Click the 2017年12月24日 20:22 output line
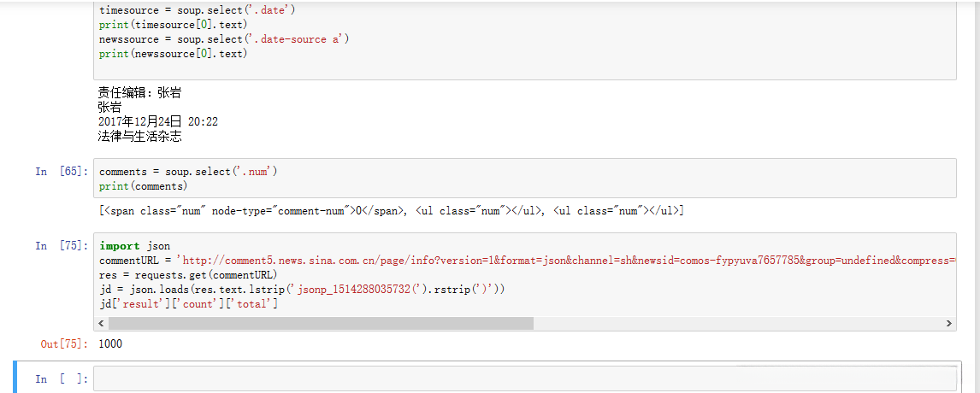The width and height of the screenshot is (980, 393). (x=158, y=122)
